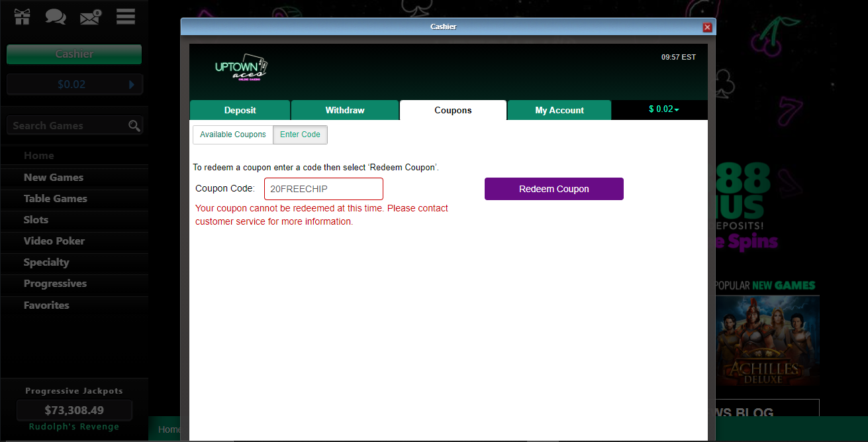
Task: Switch to Available Coupons view
Action: [233, 135]
